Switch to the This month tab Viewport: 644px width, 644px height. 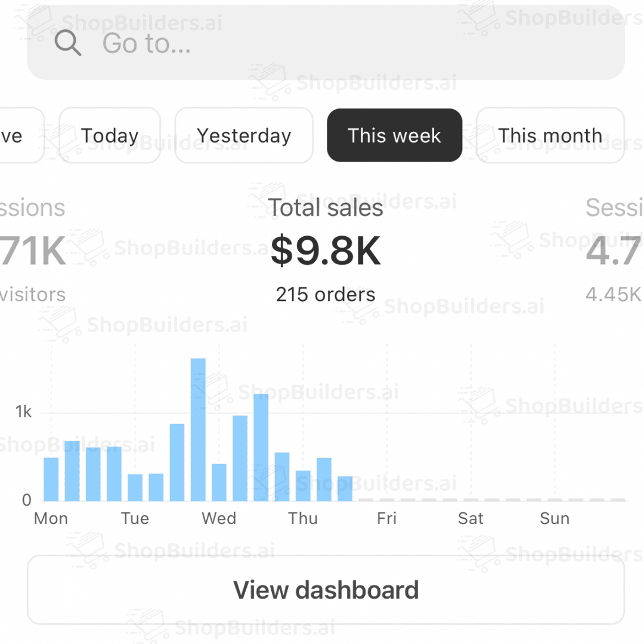click(550, 135)
